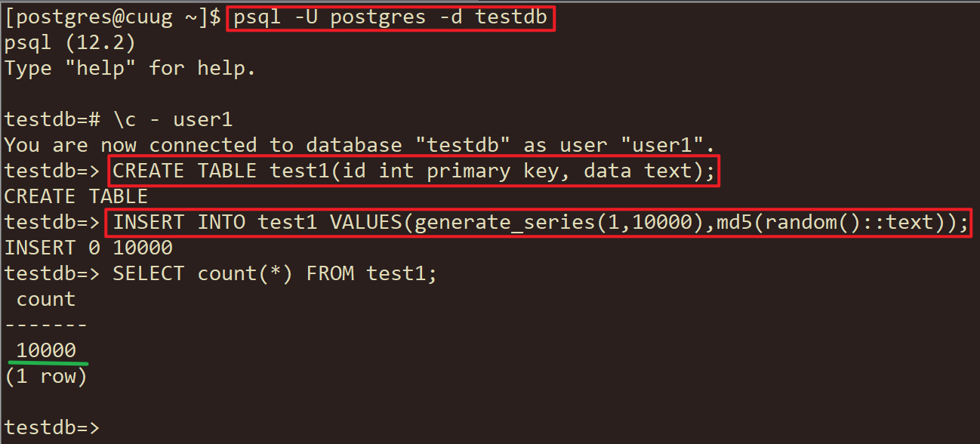Click the (1 row) result footer
980x444 pixels.
[46, 377]
